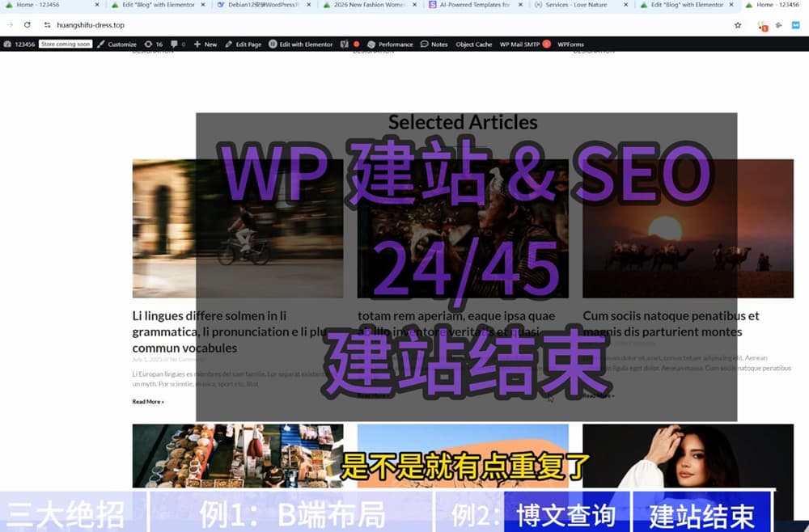The height and width of the screenshot is (532, 809).
Task: Open site information icon in address bar
Action: 47,25
